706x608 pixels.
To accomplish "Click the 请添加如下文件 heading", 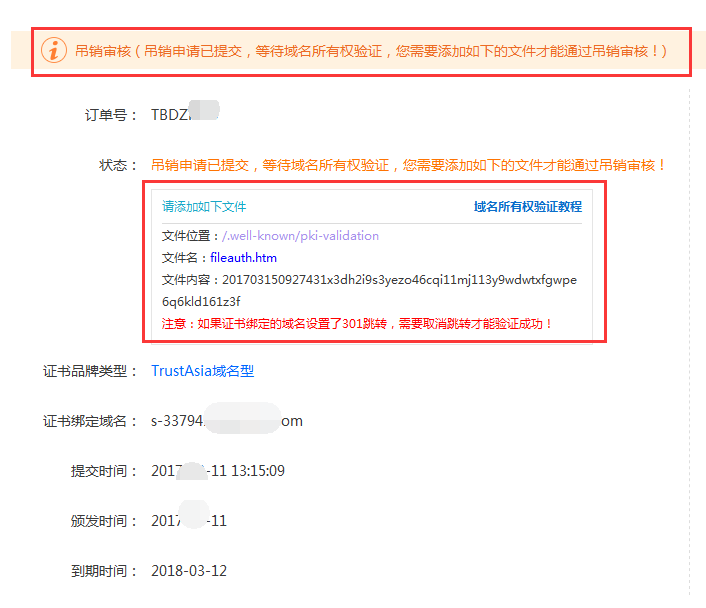I will point(204,207).
